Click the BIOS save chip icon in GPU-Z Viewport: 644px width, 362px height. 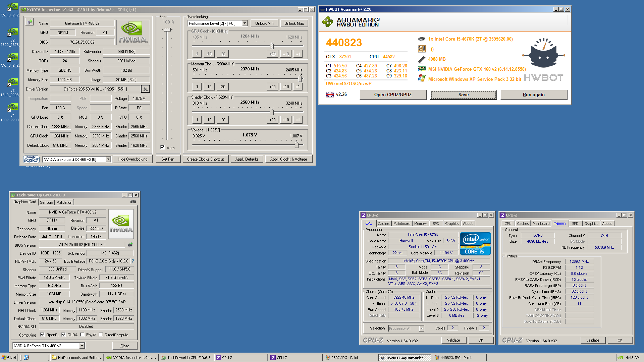[x=130, y=245]
